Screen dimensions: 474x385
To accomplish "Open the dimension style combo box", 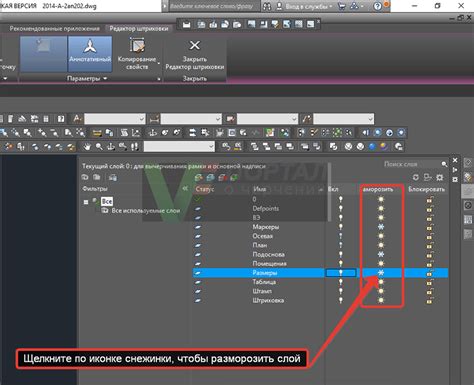I will [x=191, y=119].
